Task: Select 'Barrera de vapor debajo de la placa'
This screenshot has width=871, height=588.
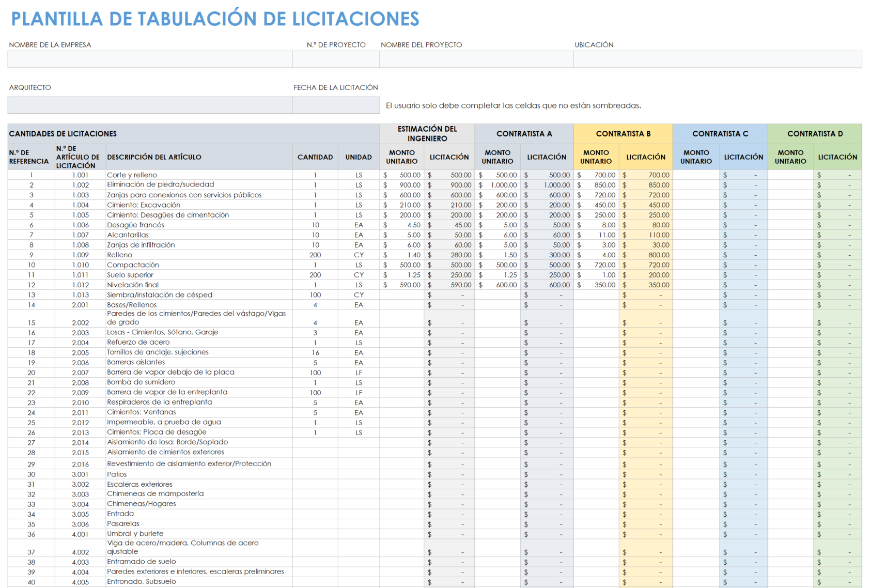Action: 199,372
